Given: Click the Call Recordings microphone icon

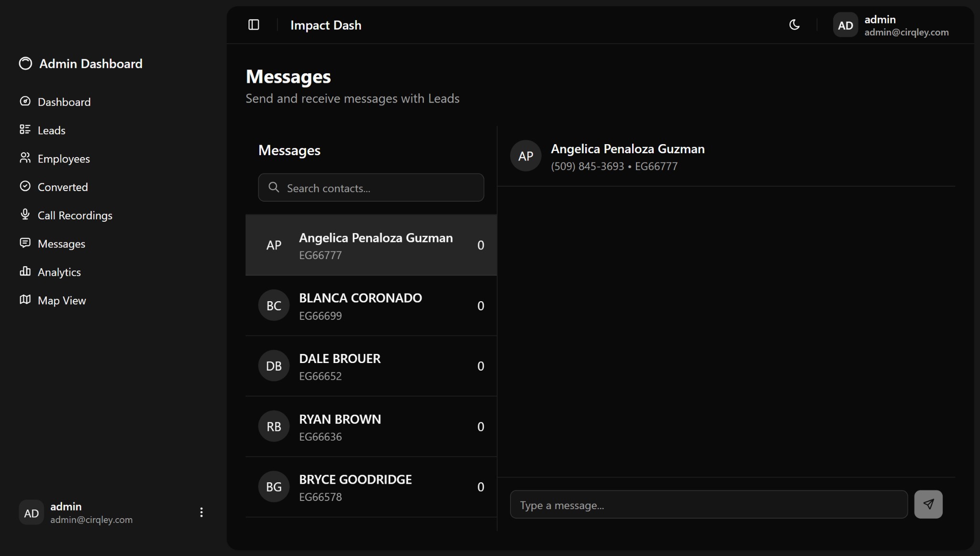Looking at the screenshot, I should tap(25, 215).
